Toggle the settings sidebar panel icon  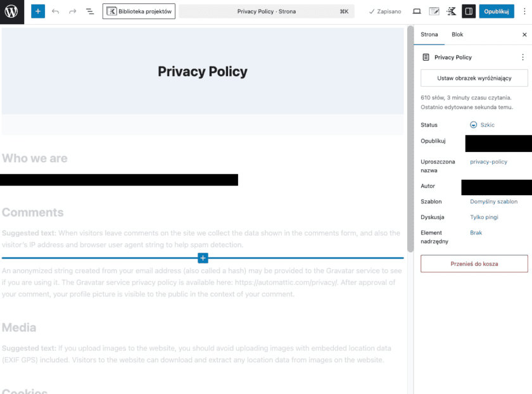[x=469, y=11]
